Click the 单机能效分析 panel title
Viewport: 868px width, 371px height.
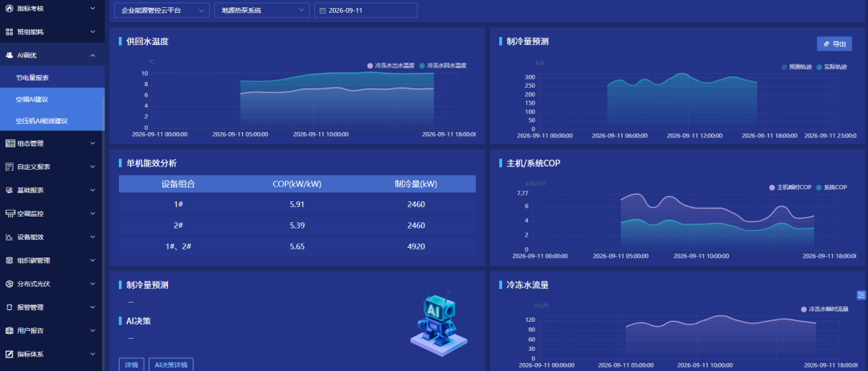pyautogui.click(x=152, y=163)
